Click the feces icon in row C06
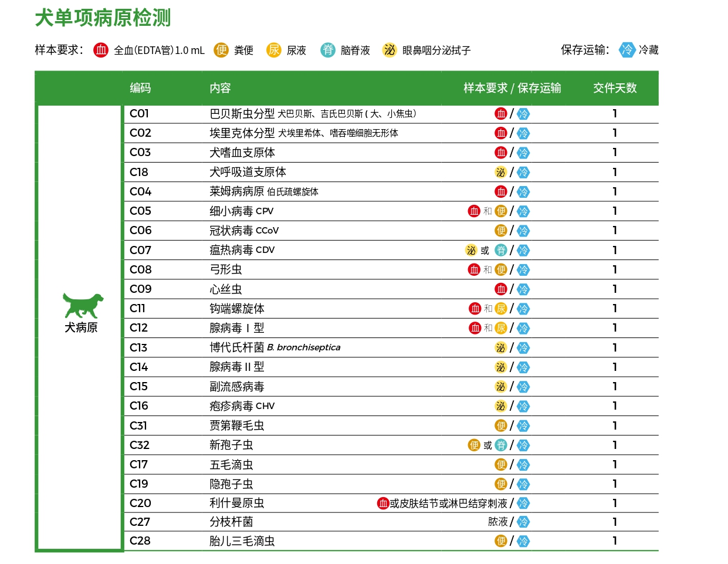The image size is (728, 564). (x=500, y=231)
